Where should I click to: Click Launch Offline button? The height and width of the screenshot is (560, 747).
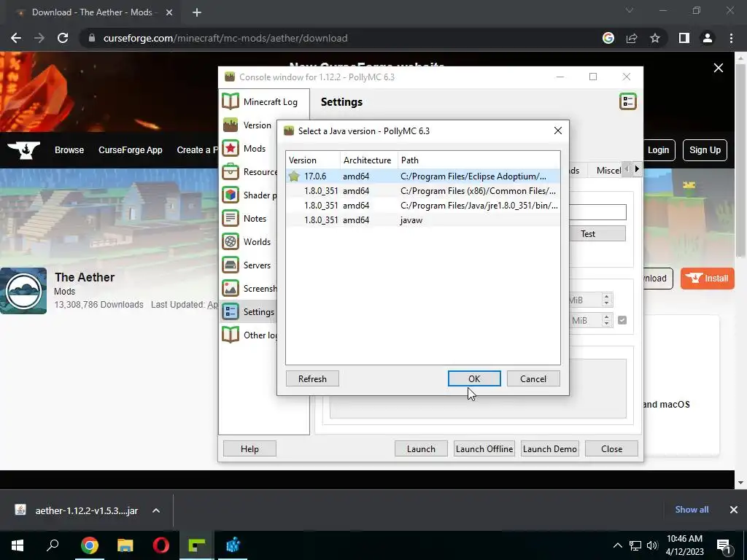pyautogui.click(x=484, y=449)
